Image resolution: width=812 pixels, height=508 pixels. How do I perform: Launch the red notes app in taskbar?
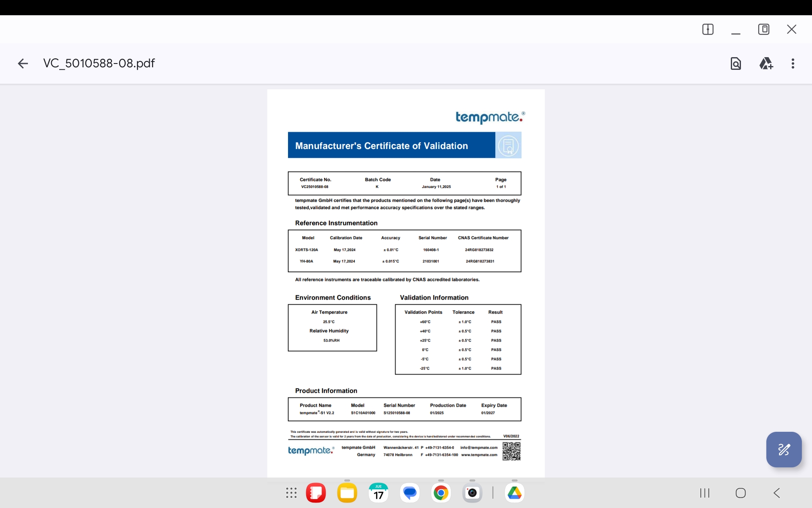pos(316,493)
